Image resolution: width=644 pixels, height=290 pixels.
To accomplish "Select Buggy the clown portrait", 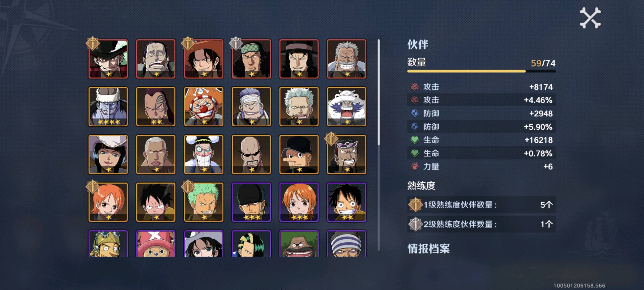I will click(x=204, y=106).
